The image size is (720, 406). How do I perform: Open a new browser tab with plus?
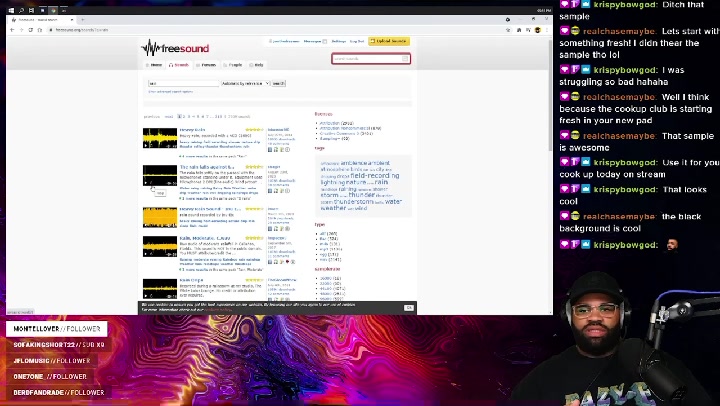click(83, 20)
